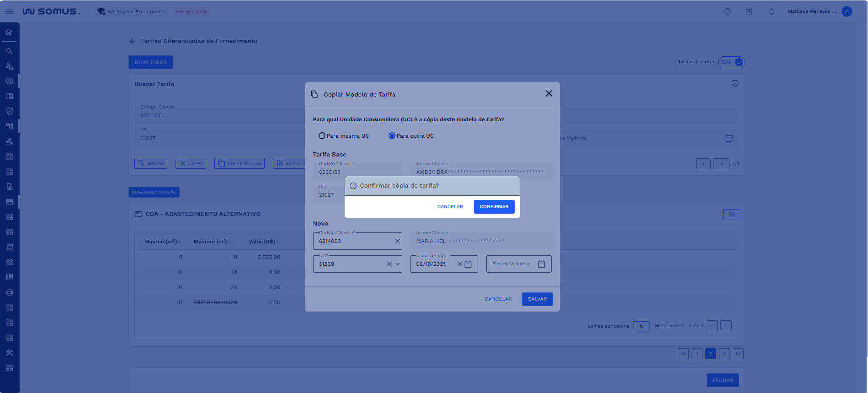Click the notification bell icon
The image size is (868, 393).
[x=772, y=11]
